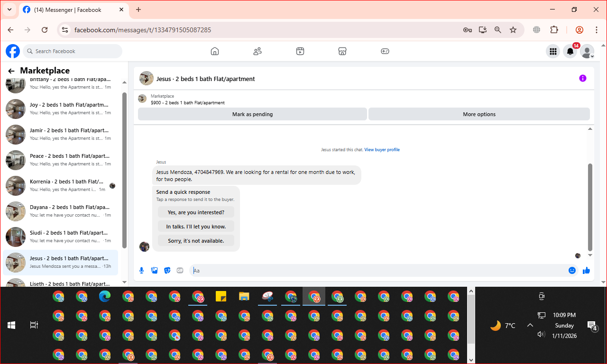Choose a sticker icon in composer

(167, 271)
